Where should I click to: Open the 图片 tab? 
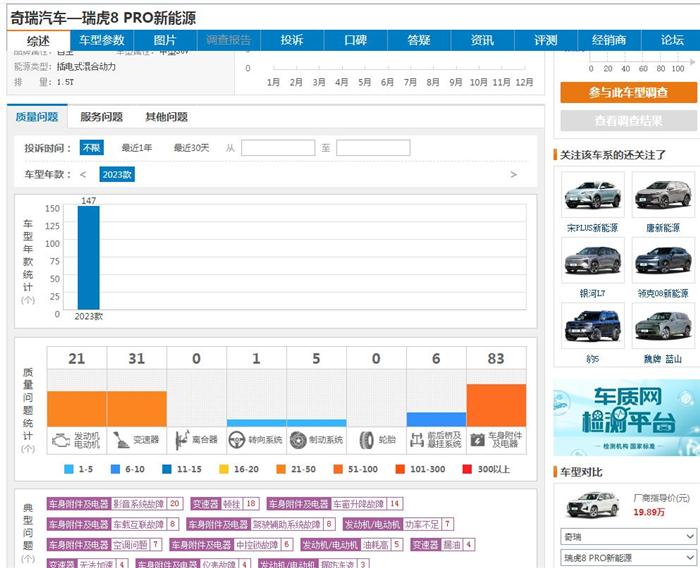(x=165, y=40)
